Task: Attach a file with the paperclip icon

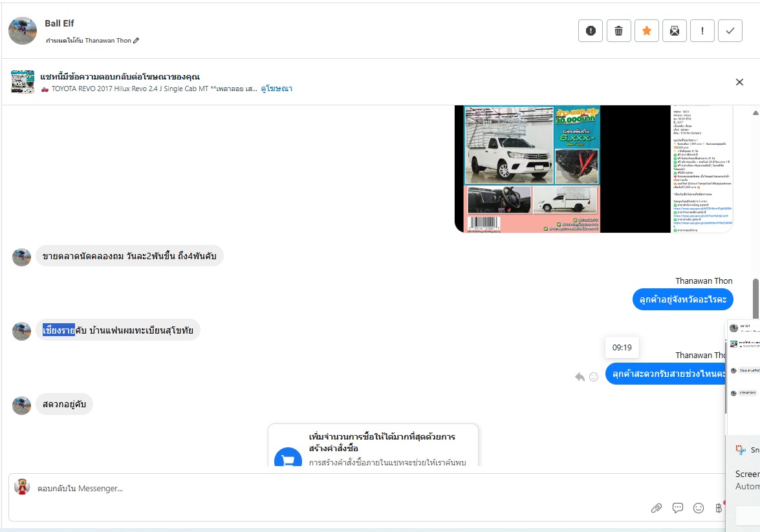Action: 657,508
